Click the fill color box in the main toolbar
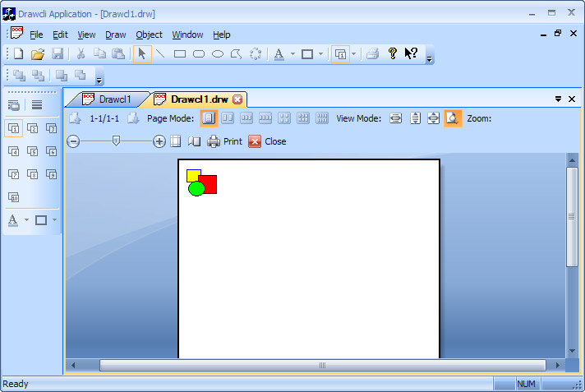This screenshot has width=585, height=392. click(x=307, y=54)
